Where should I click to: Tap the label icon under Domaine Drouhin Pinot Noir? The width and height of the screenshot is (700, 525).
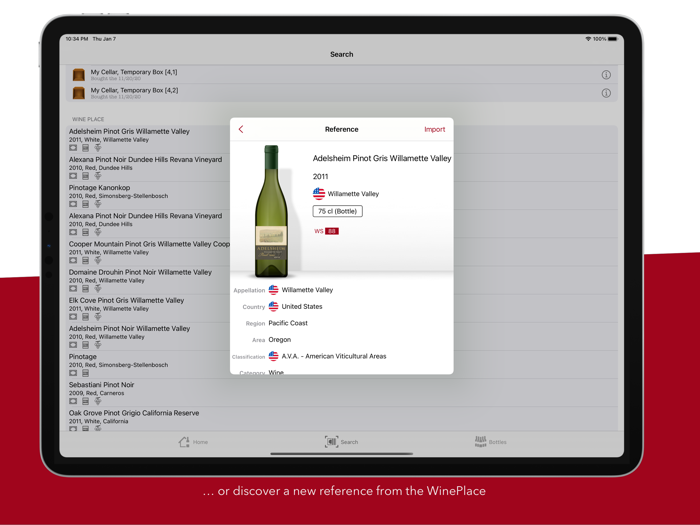pyautogui.click(x=85, y=288)
